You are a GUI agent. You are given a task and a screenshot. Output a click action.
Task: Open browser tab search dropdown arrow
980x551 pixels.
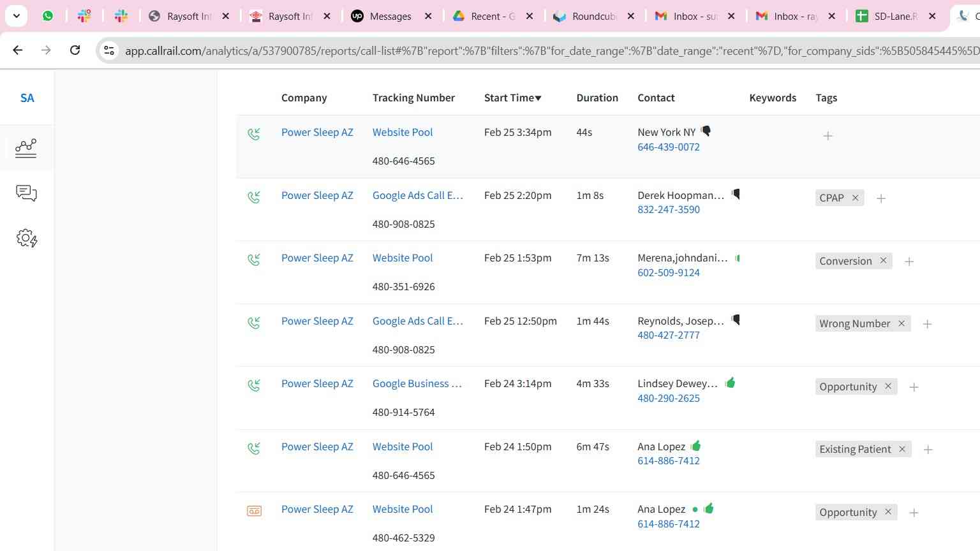click(x=17, y=16)
